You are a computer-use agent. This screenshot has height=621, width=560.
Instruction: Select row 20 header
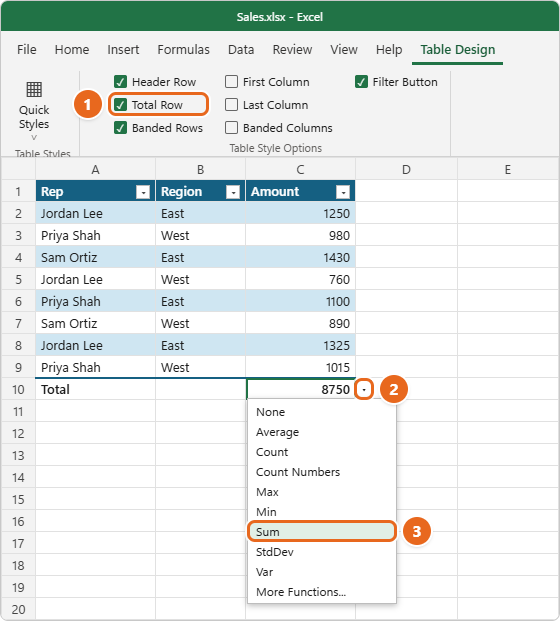coord(18,610)
